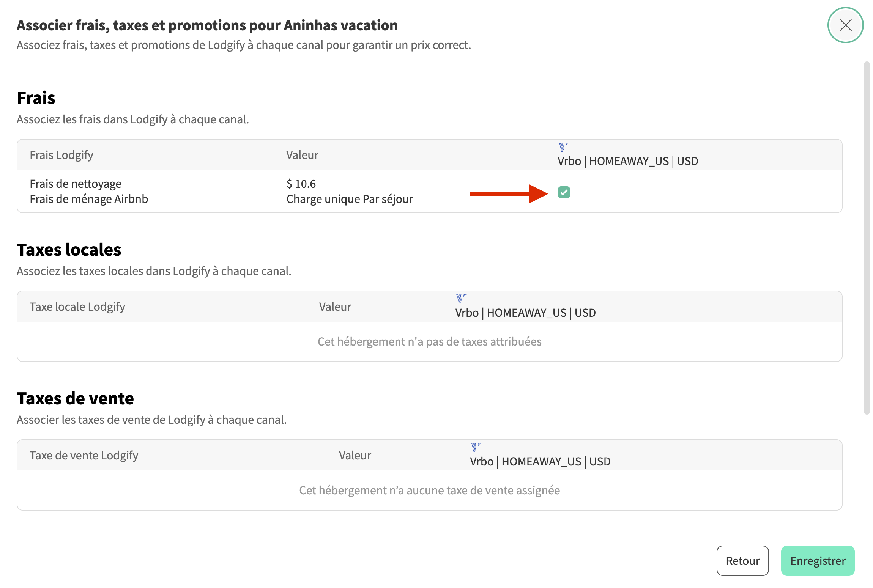Click the Taxes de vente section heading
The height and width of the screenshot is (588, 873).
click(75, 398)
